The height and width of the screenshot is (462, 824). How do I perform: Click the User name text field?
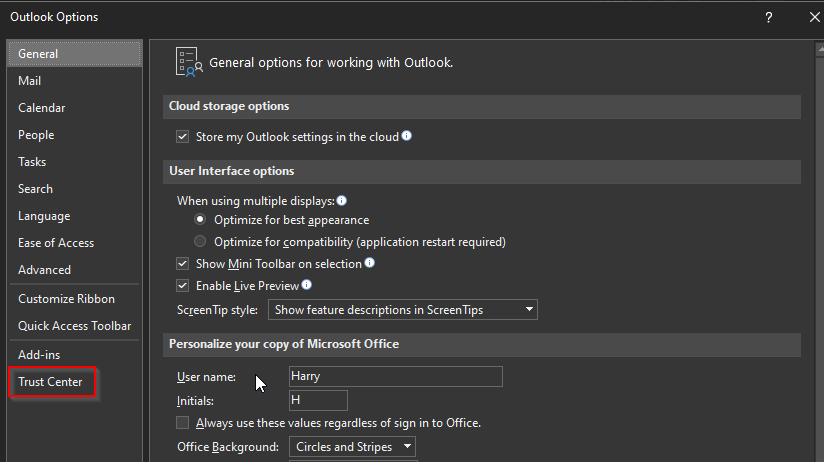(395, 377)
